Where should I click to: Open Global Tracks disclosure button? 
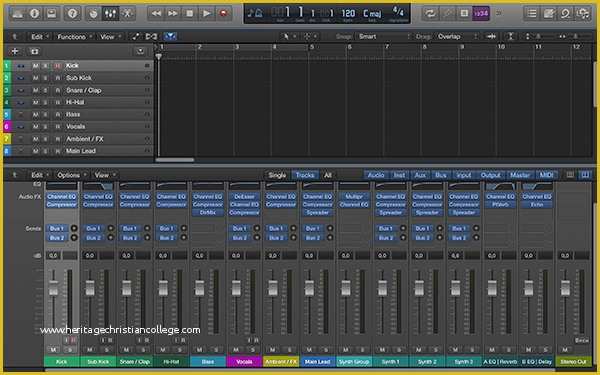(x=140, y=51)
